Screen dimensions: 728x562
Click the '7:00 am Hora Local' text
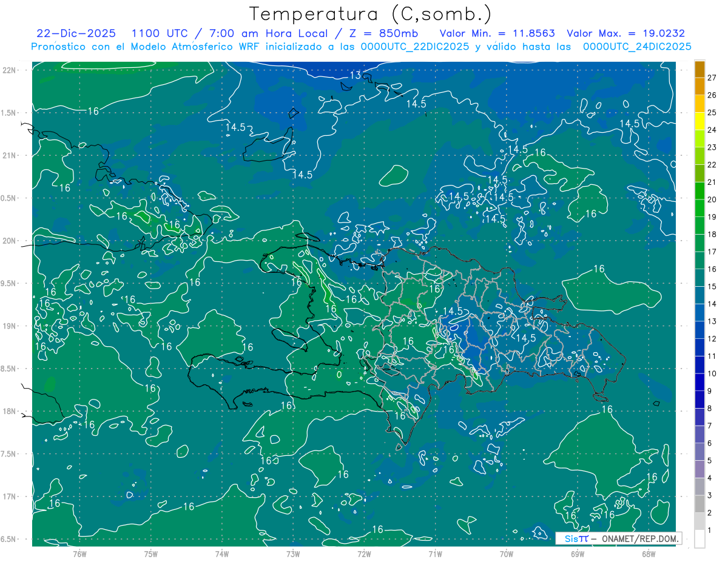point(269,33)
